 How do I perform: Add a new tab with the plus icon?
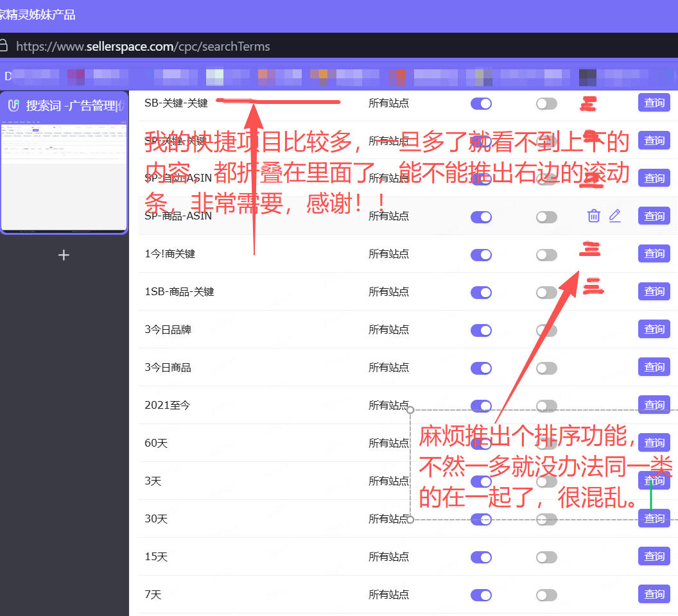(64, 255)
